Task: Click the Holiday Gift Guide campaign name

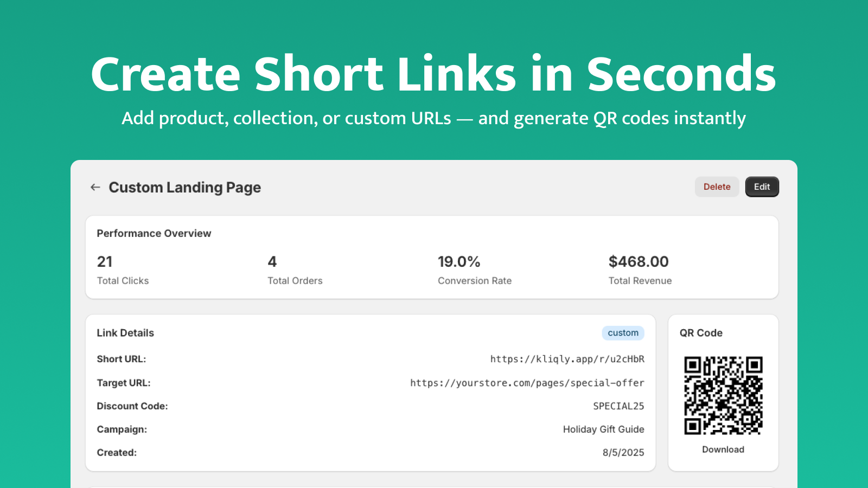Action: pos(603,429)
